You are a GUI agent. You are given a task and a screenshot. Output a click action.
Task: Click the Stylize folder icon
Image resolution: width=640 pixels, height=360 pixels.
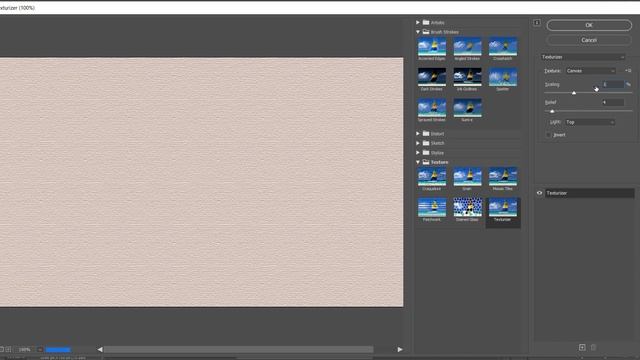pos(426,153)
